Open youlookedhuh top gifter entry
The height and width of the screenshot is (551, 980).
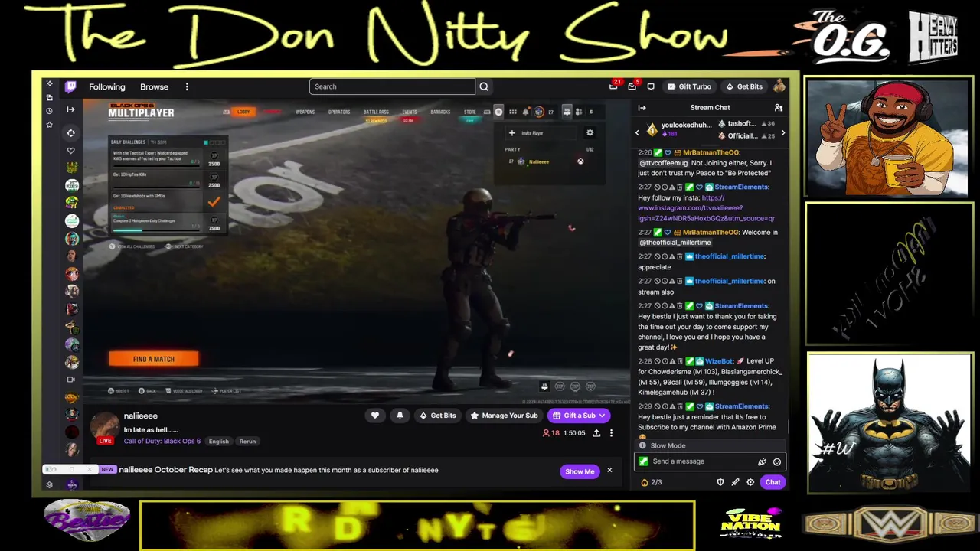click(x=680, y=129)
